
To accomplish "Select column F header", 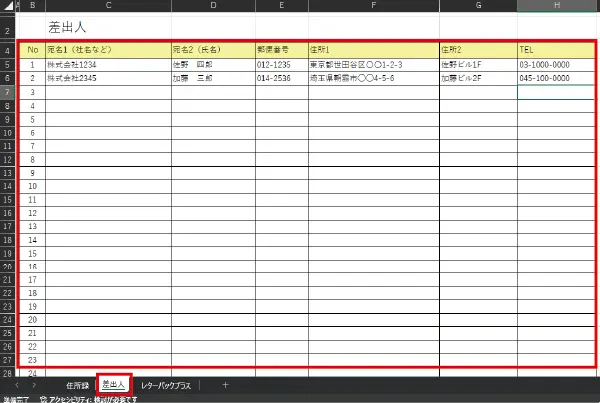I will point(372,5).
